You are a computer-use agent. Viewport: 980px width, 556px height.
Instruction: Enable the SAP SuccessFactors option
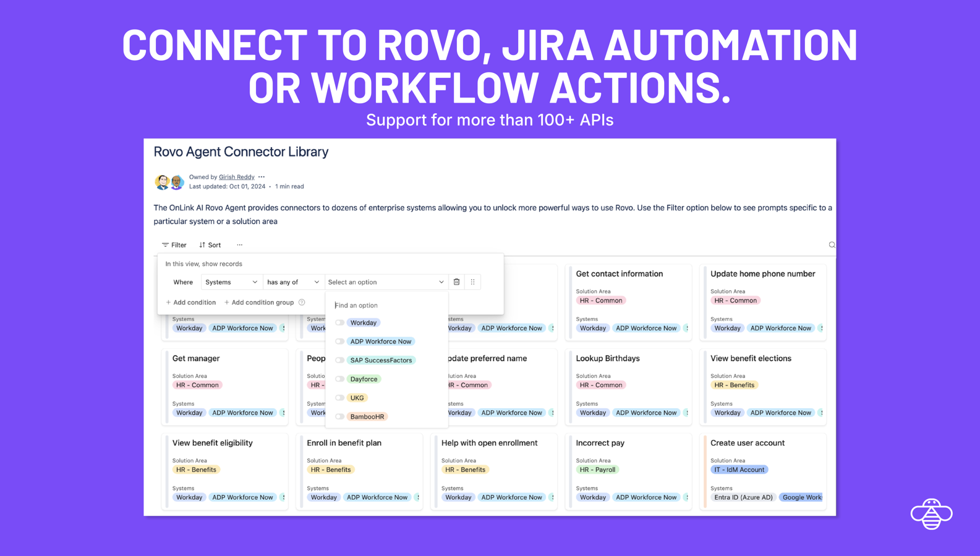(x=339, y=360)
